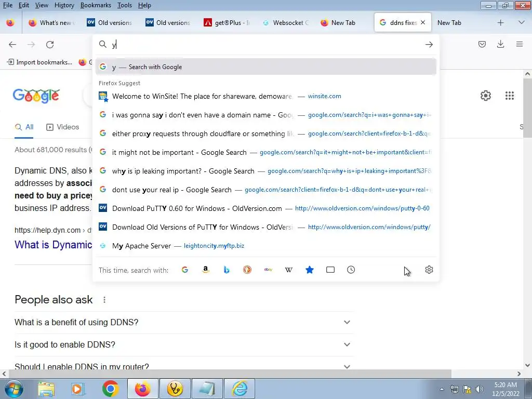
Task: Switch to the get®Plus tab
Action: coord(227,23)
